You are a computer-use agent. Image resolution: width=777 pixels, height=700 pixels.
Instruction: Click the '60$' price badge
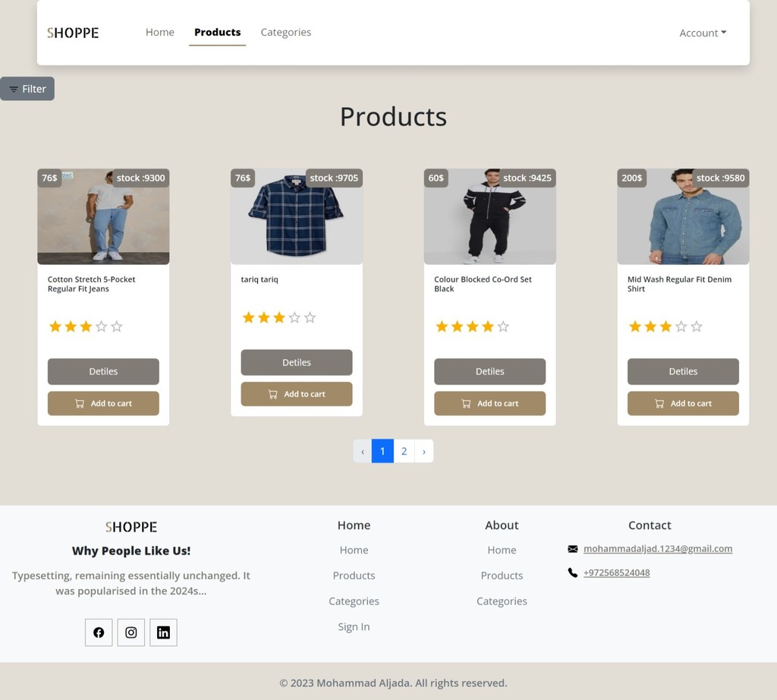point(436,178)
